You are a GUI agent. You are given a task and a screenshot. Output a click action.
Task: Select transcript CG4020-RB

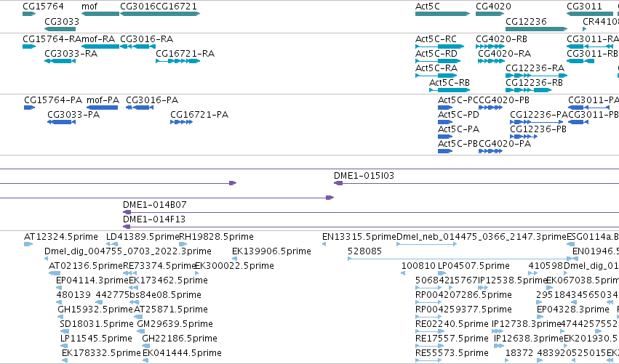pyautogui.click(x=501, y=39)
